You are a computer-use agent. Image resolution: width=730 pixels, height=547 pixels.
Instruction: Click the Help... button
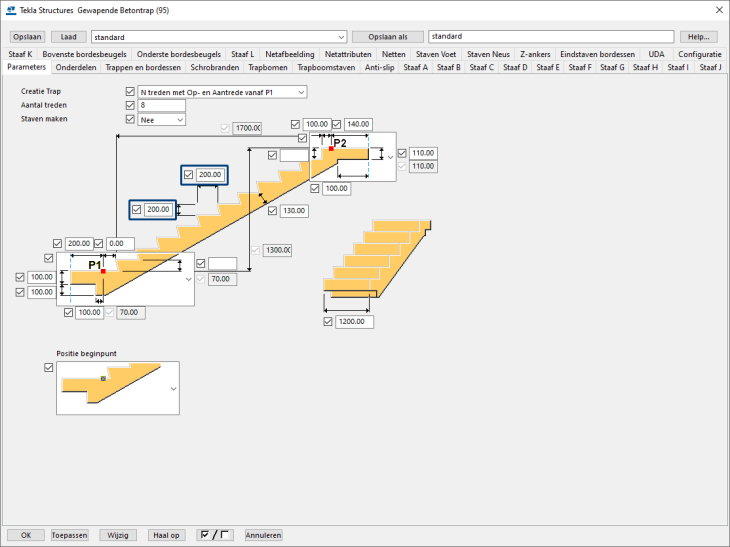(x=696, y=37)
